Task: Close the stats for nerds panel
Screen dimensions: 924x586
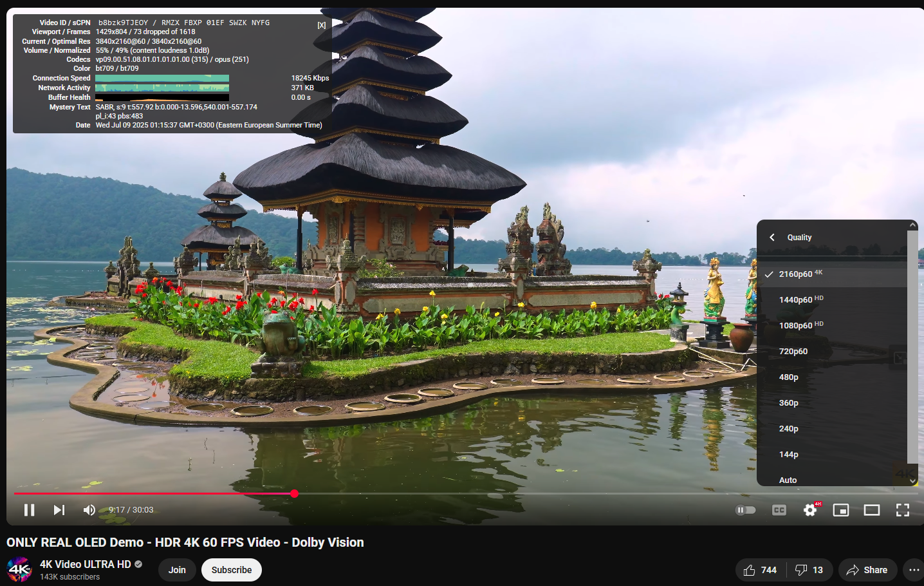Action: [x=322, y=25]
